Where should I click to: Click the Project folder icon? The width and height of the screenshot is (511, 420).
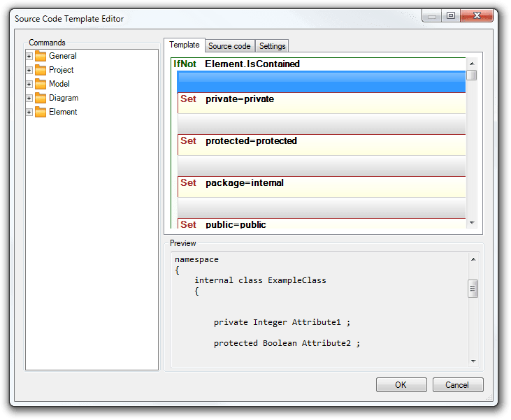point(41,70)
